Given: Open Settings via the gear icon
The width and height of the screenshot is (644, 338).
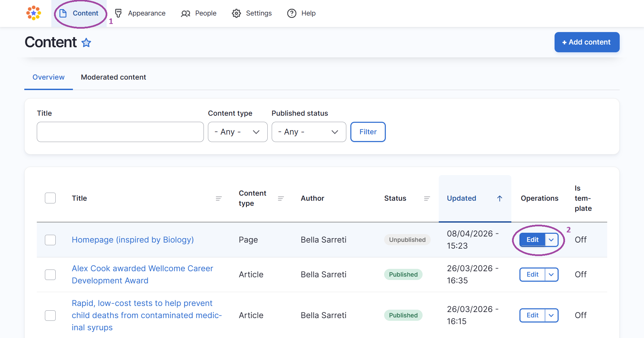Looking at the screenshot, I should (x=237, y=13).
